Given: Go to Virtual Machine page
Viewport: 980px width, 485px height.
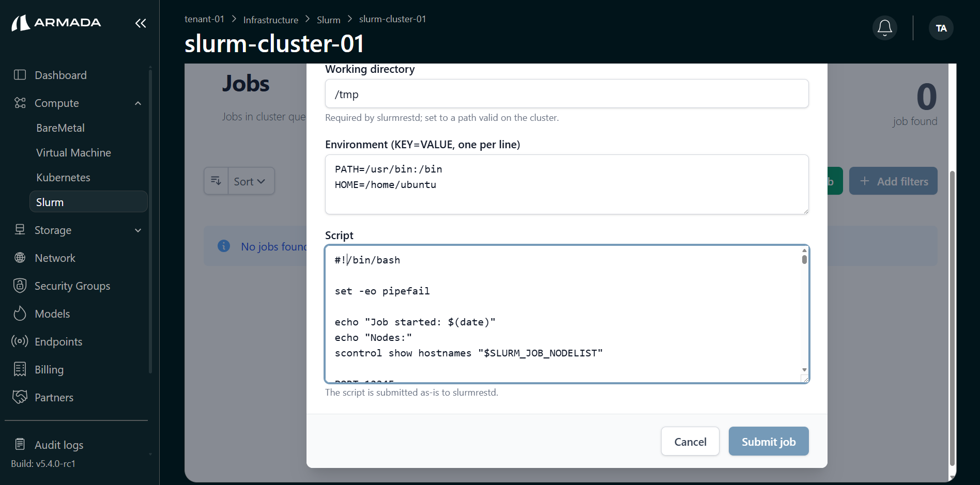Looking at the screenshot, I should [73, 153].
